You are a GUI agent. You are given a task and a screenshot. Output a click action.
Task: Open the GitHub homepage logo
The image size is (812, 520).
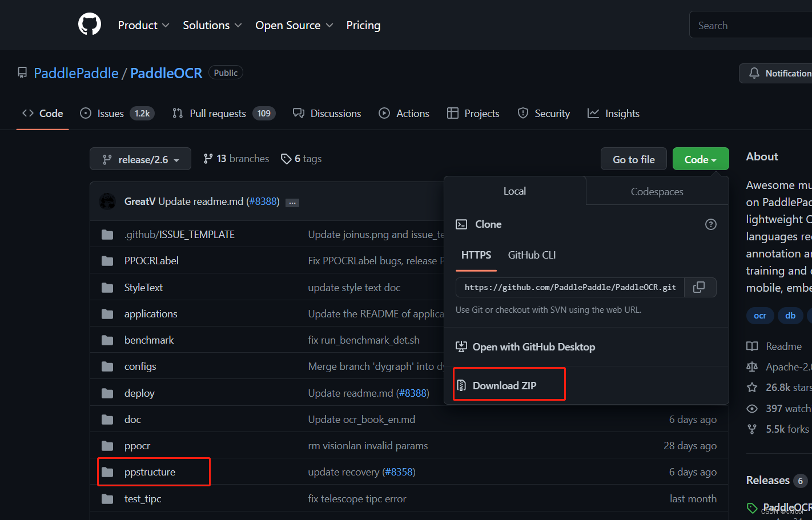(x=90, y=25)
